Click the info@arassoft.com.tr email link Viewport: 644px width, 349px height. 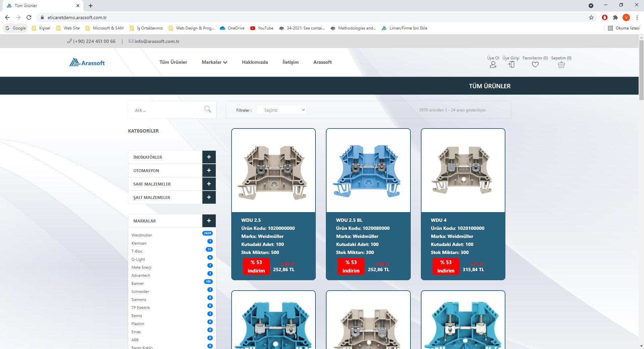157,41
